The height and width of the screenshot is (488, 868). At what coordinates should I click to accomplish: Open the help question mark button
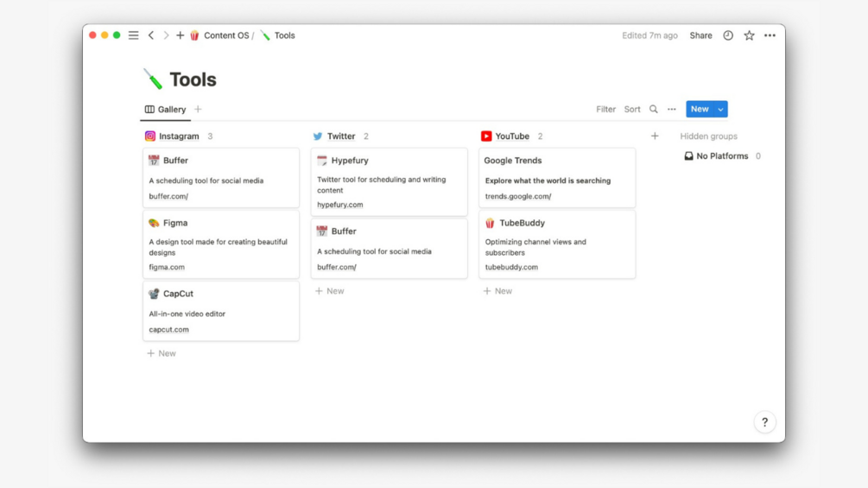coord(764,422)
